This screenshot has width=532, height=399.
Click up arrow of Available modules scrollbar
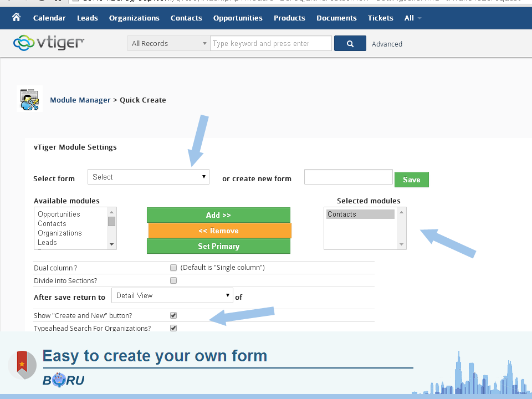tap(111, 212)
